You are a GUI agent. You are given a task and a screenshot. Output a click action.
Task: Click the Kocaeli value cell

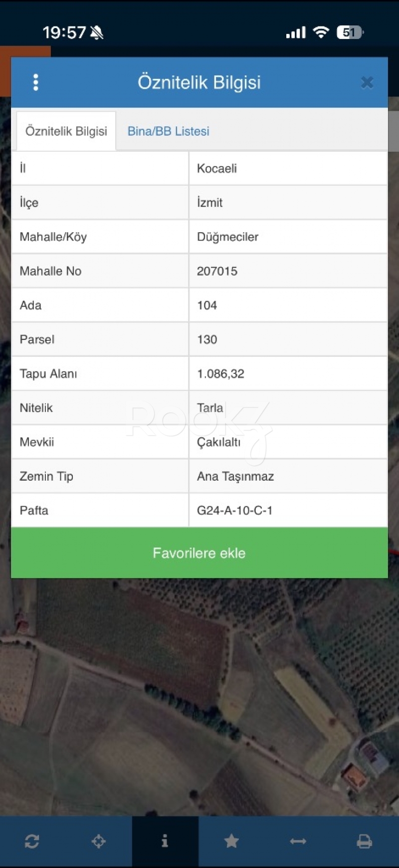click(217, 168)
